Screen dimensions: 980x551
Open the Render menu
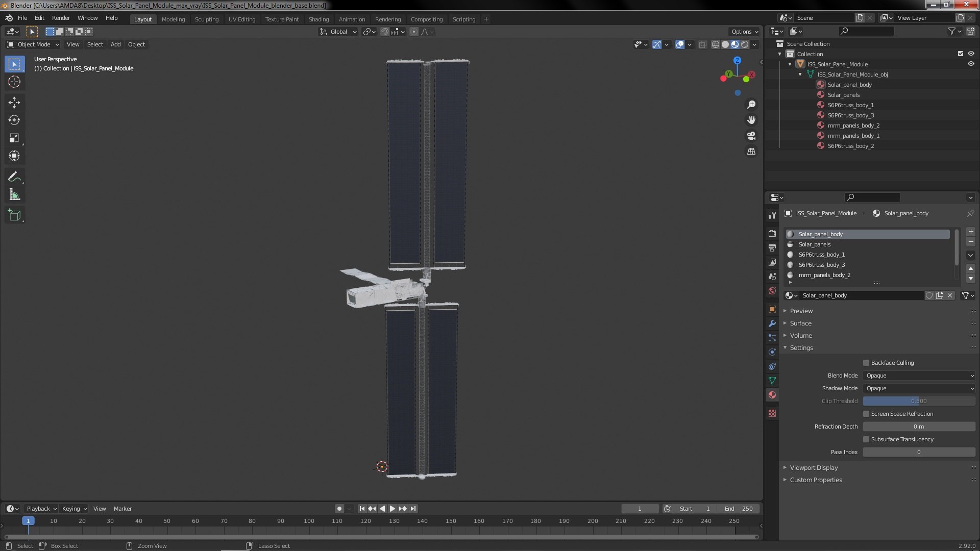click(61, 18)
